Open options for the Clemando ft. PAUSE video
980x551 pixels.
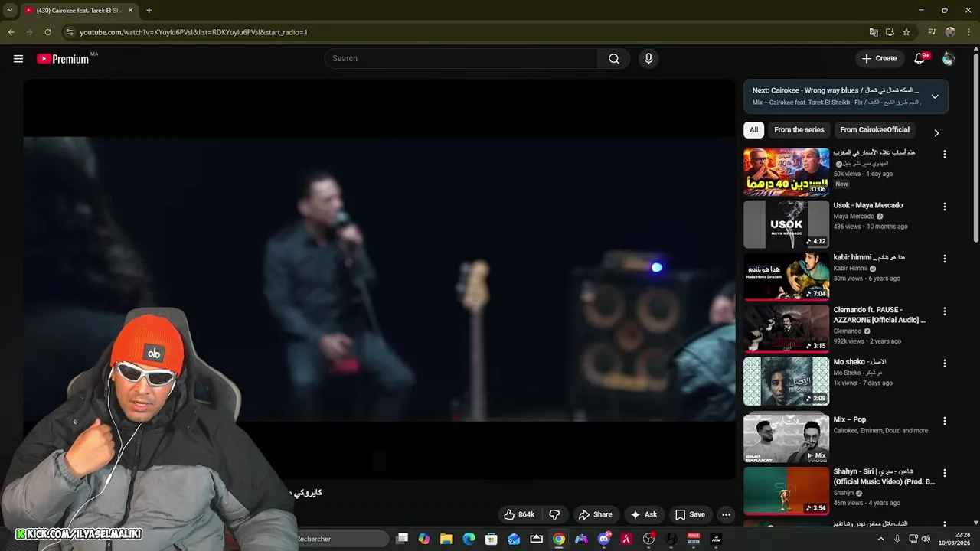[944, 311]
